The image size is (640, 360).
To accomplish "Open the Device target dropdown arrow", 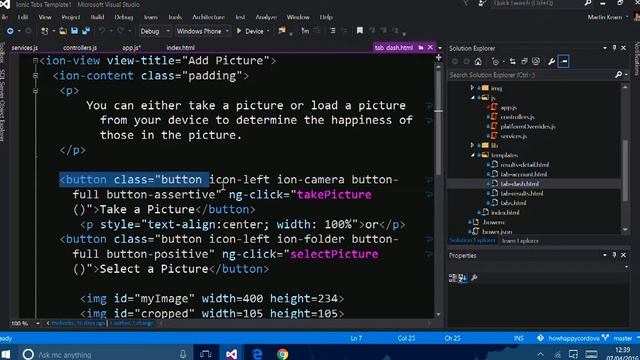I will pyautogui.click(x=268, y=31).
